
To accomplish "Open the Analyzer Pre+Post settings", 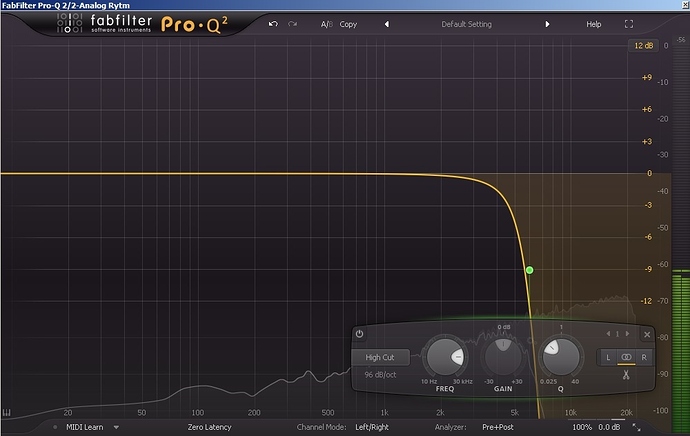I will pyautogui.click(x=498, y=427).
